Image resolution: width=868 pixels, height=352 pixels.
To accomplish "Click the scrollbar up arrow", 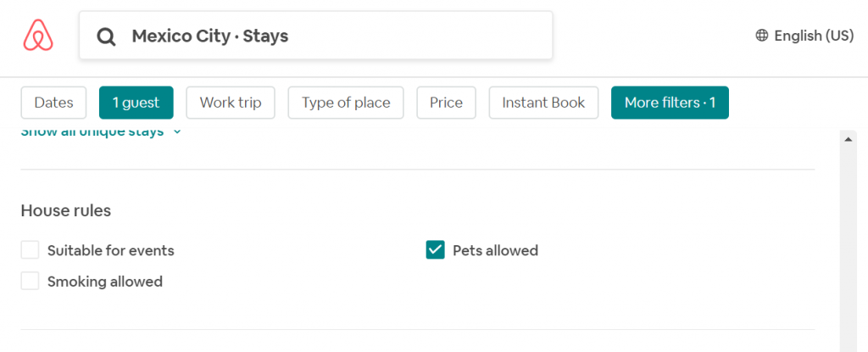I will click(x=848, y=140).
